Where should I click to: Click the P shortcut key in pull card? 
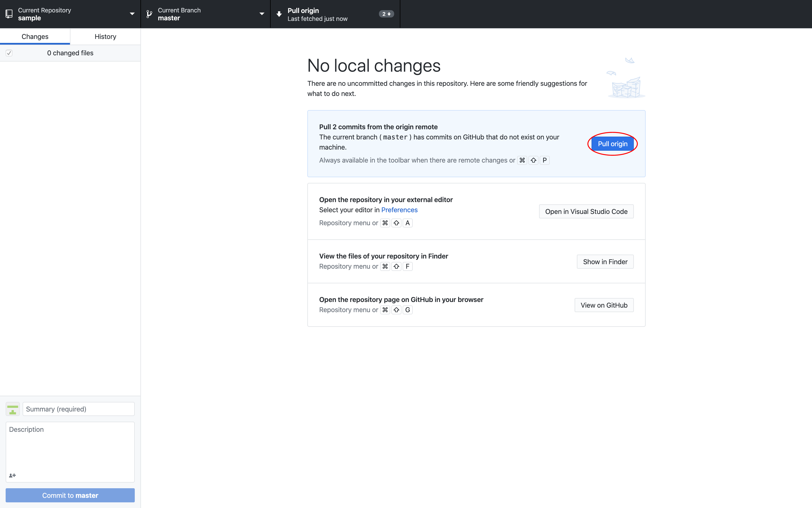545,160
